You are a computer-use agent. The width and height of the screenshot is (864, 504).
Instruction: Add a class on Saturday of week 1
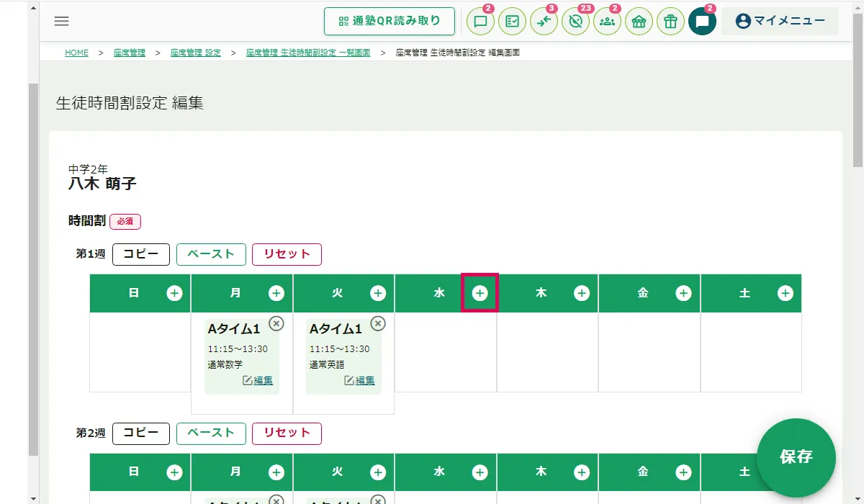(x=786, y=293)
